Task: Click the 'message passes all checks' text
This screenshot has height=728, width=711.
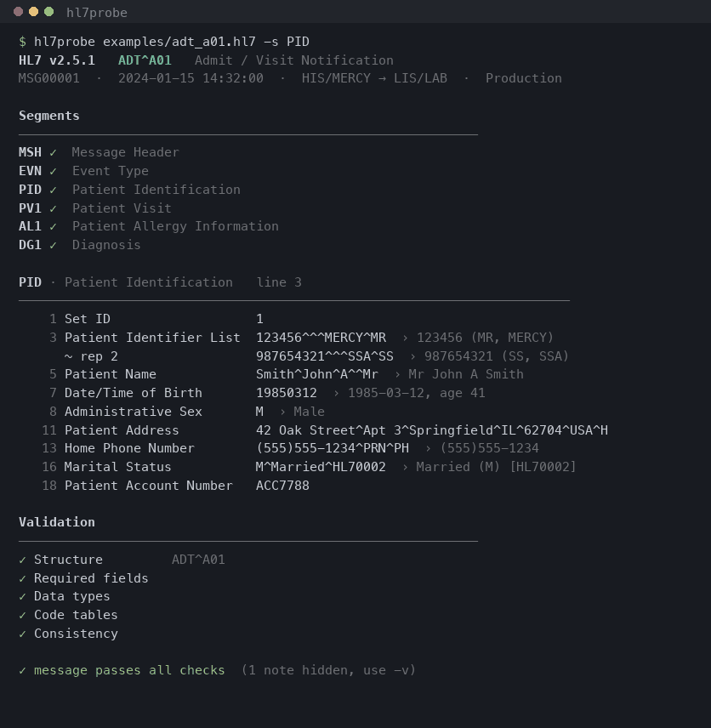Action: (129, 670)
